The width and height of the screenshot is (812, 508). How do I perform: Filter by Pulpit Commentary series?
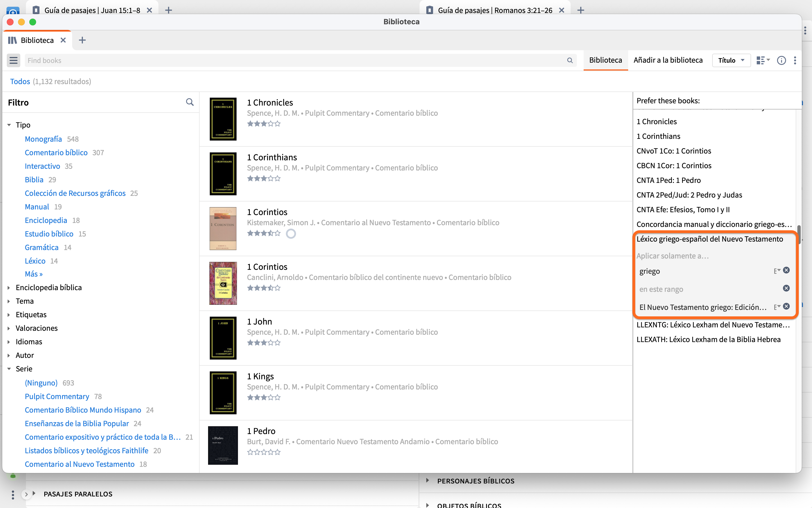coord(57,397)
